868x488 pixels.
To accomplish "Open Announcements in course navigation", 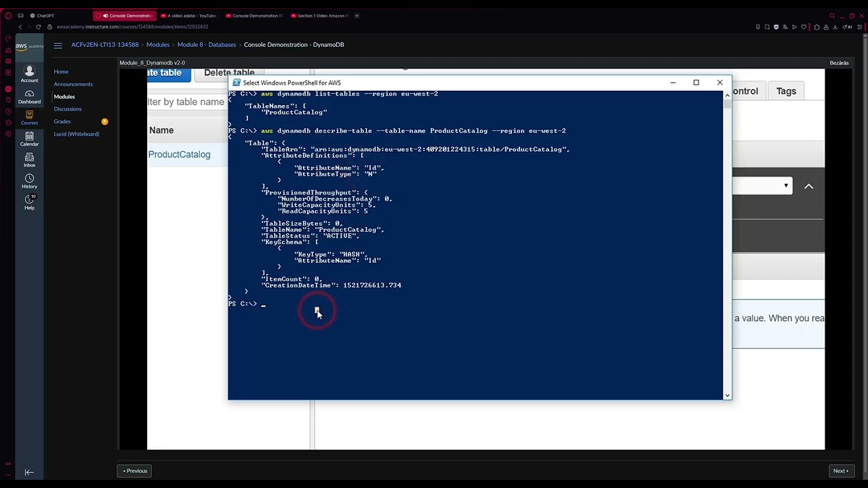I will pos(73,84).
